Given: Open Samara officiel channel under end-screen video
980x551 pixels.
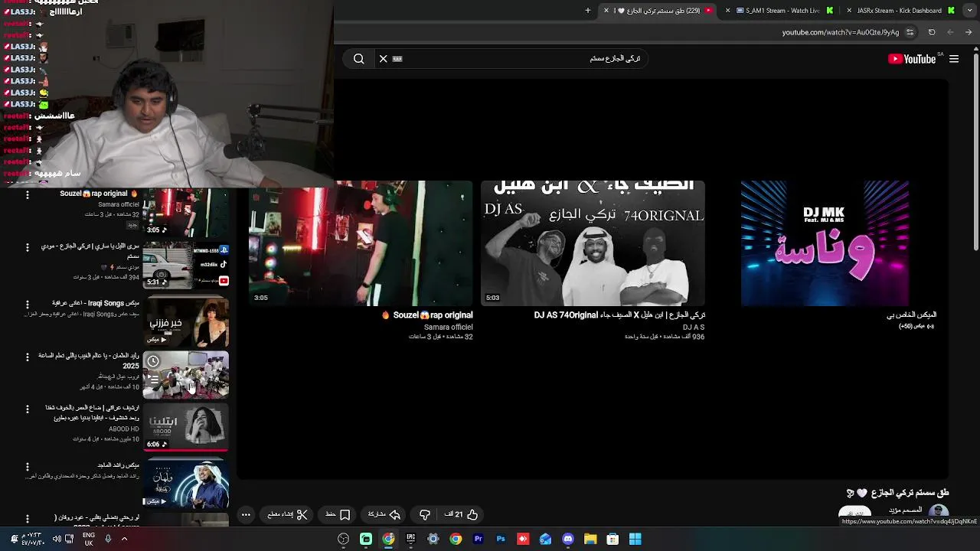Looking at the screenshot, I should [x=449, y=327].
